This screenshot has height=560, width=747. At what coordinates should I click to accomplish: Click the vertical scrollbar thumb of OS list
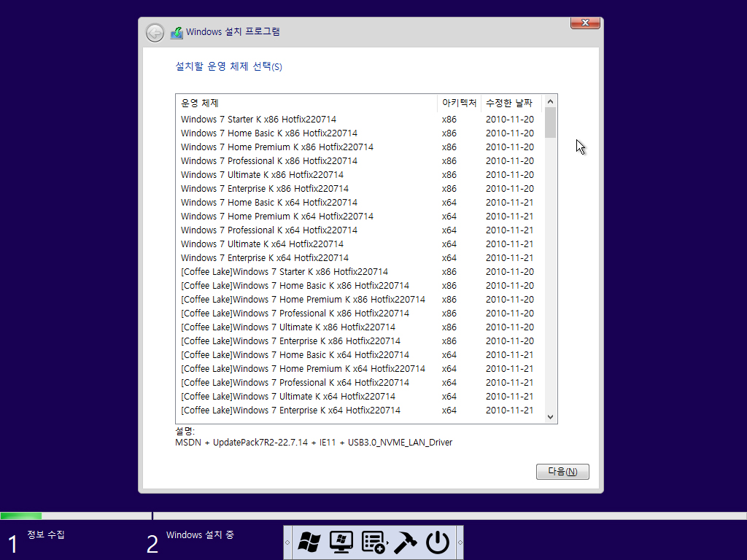pos(550,122)
